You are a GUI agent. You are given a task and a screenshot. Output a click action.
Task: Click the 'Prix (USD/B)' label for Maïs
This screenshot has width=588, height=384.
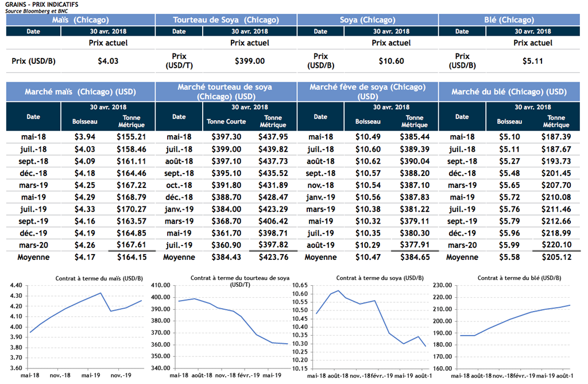33,60
